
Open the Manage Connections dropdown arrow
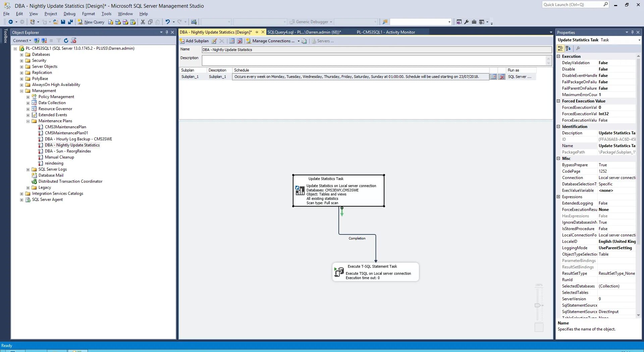(299, 41)
